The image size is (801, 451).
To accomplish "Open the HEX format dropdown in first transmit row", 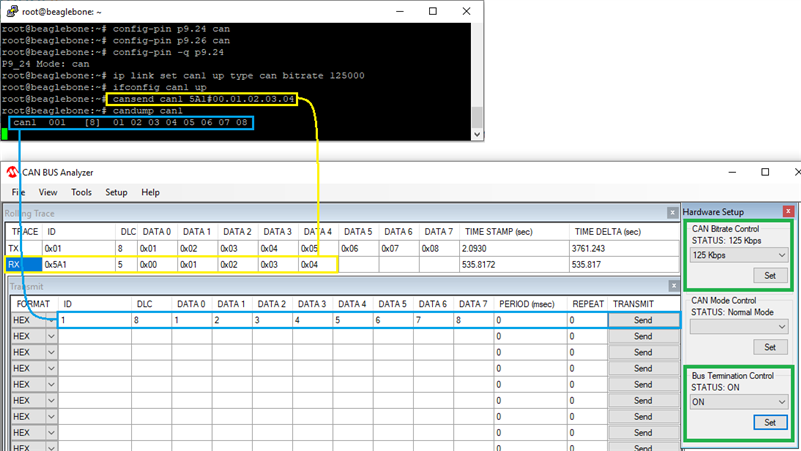I will (x=51, y=320).
